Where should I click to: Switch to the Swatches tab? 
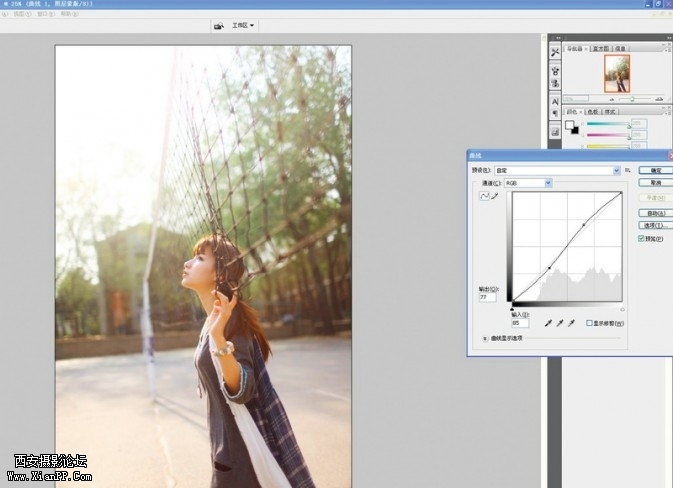tap(593, 112)
